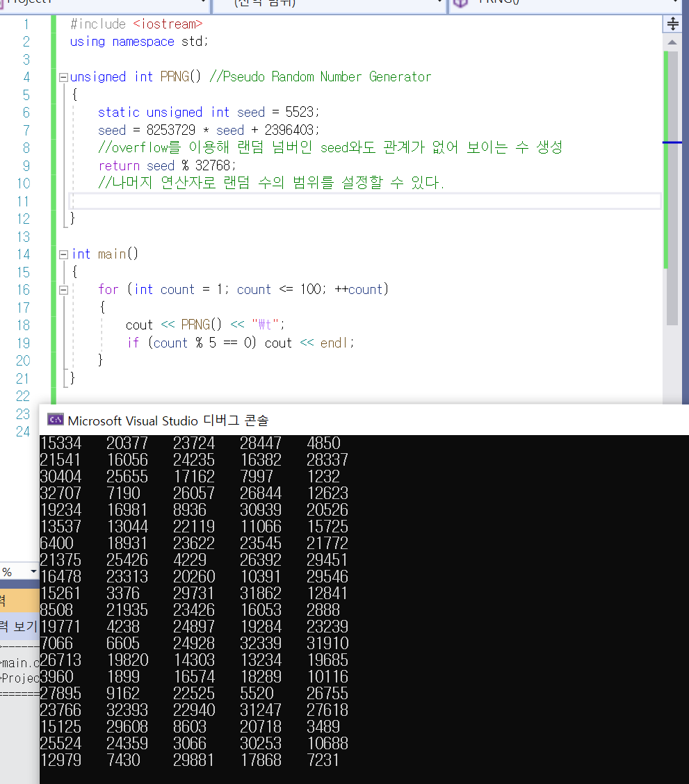
Task: Click the '//나머지 연산자로' comment on line 10
Action: [157, 183]
